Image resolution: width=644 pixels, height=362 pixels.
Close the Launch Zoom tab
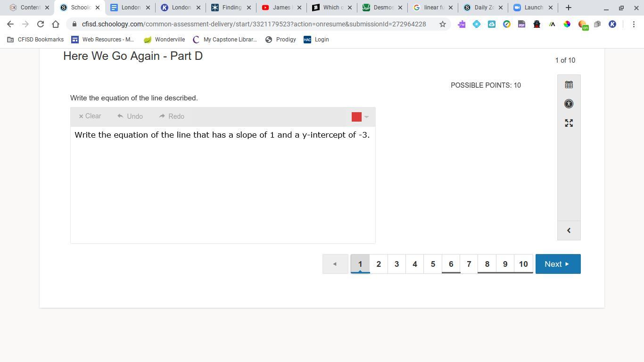pos(550,8)
